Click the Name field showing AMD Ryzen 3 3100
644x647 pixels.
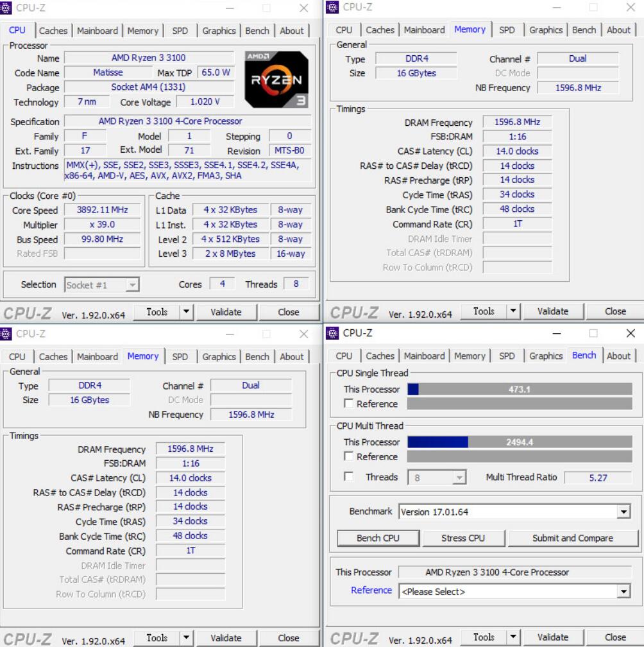coord(149,58)
